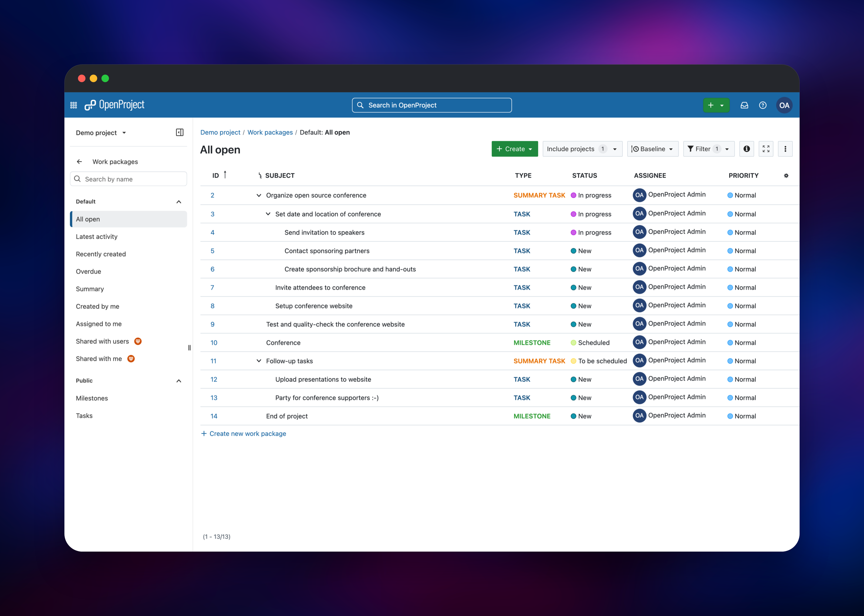Go back using the Work packages arrow
Viewport: 864px width, 616px height.
pos(79,162)
